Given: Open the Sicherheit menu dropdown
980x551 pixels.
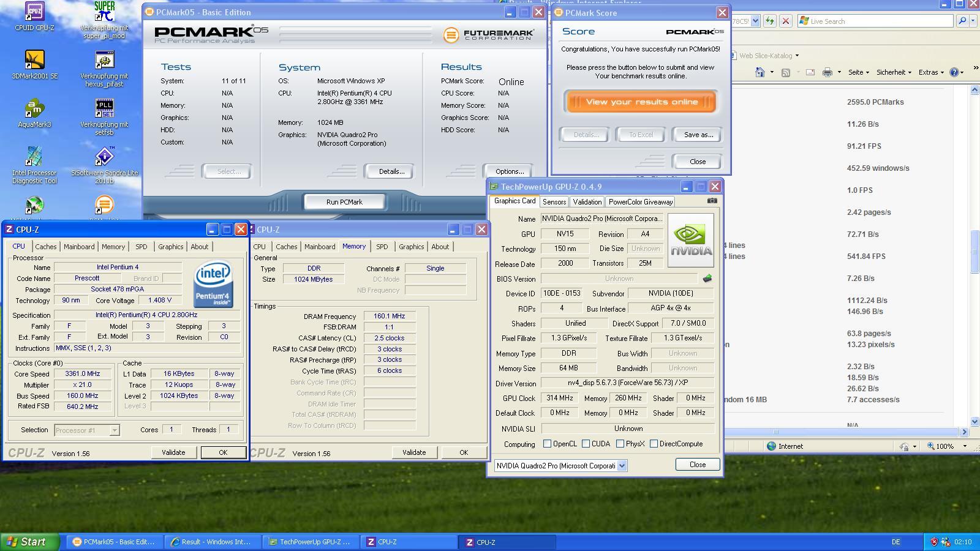Looking at the screenshot, I should click(894, 72).
